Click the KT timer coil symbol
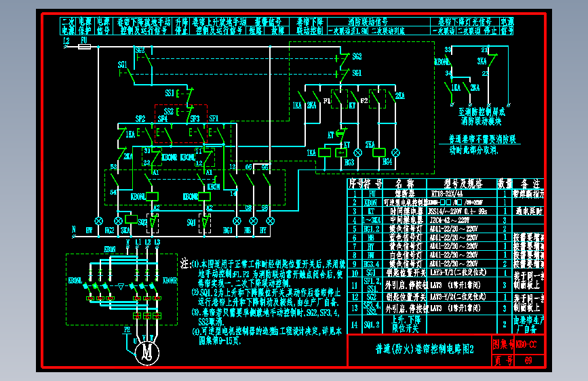Image resolution: width=588 pixels, height=381 pixels. (341, 153)
